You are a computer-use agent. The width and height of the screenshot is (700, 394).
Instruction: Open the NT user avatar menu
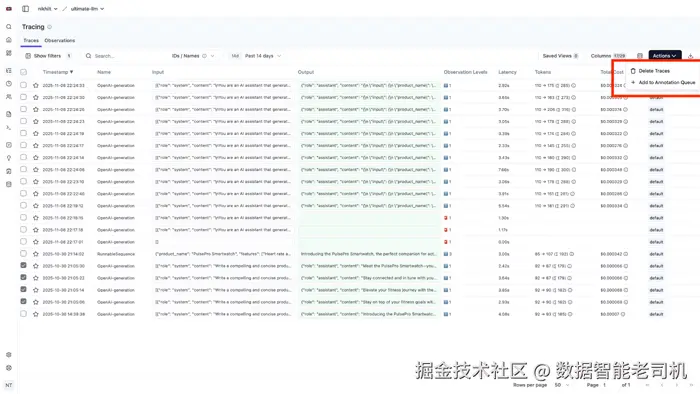(8, 385)
